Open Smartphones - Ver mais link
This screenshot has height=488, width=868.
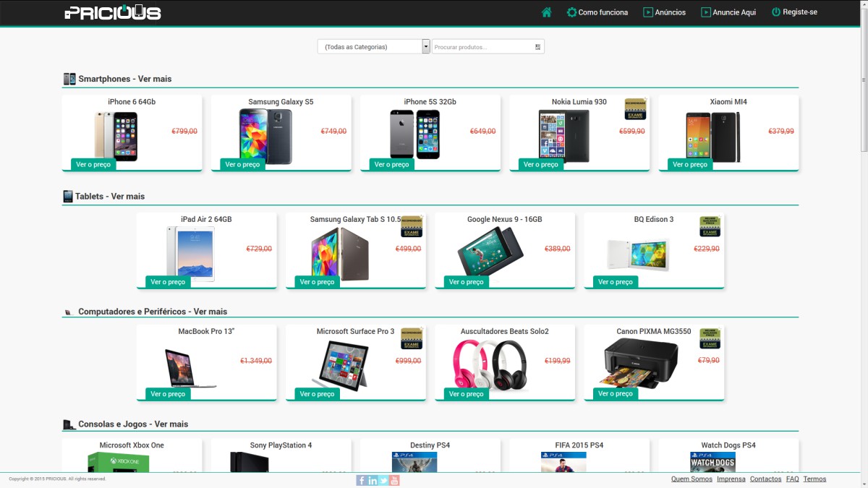coord(125,79)
